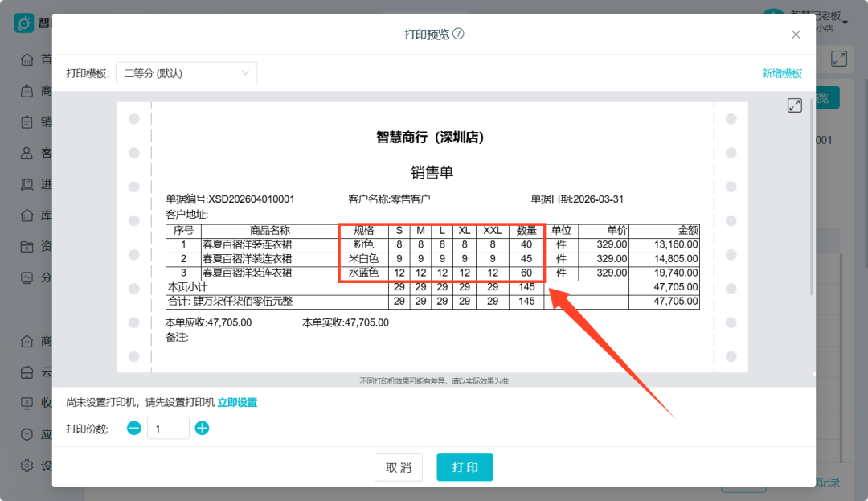This screenshot has width=868, height=501.
Task: Open the application cube icon in sidebar
Action: [x=27, y=434]
